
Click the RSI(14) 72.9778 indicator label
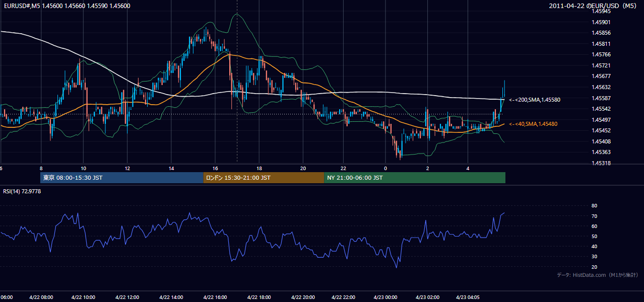[x=22, y=191]
